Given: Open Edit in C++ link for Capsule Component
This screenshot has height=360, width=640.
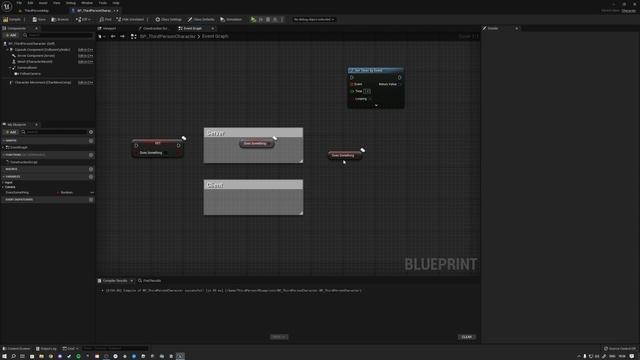Looking at the screenshot, I should [85, 49].
